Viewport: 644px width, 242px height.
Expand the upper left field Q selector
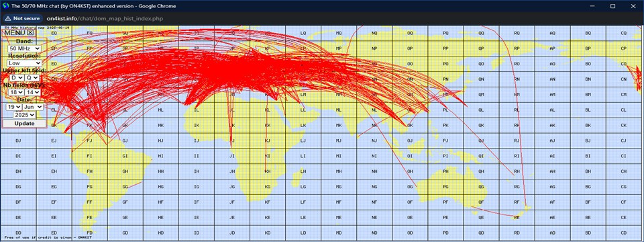tap(32, 77)
